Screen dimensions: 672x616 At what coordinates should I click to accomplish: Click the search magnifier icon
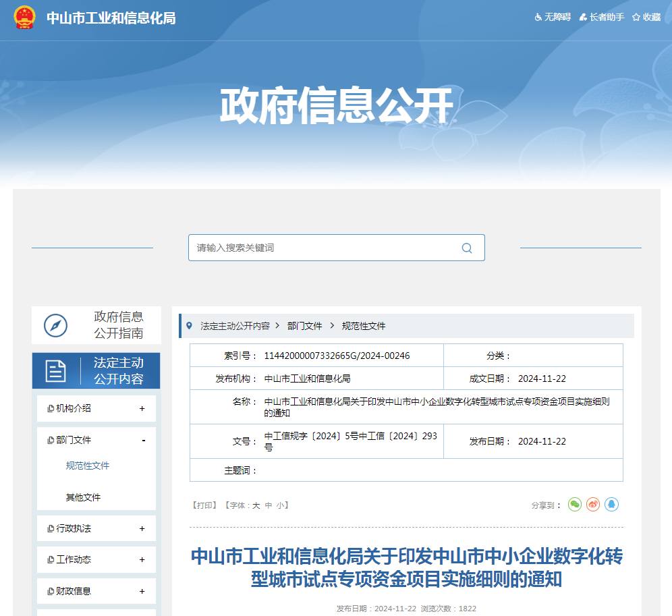click(466, 248)
